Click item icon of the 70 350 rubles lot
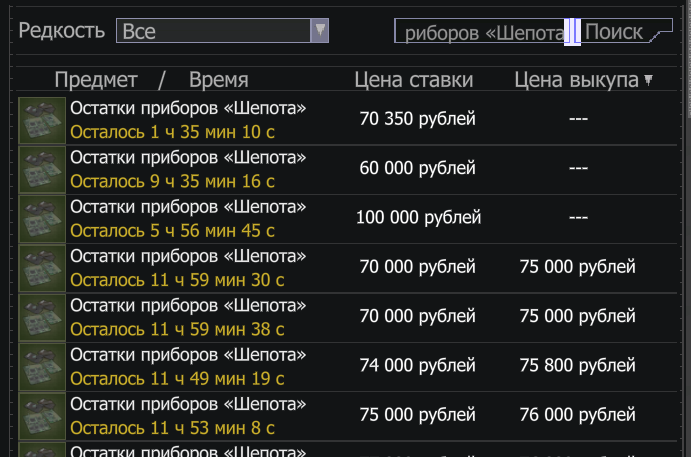 [42, 120]
